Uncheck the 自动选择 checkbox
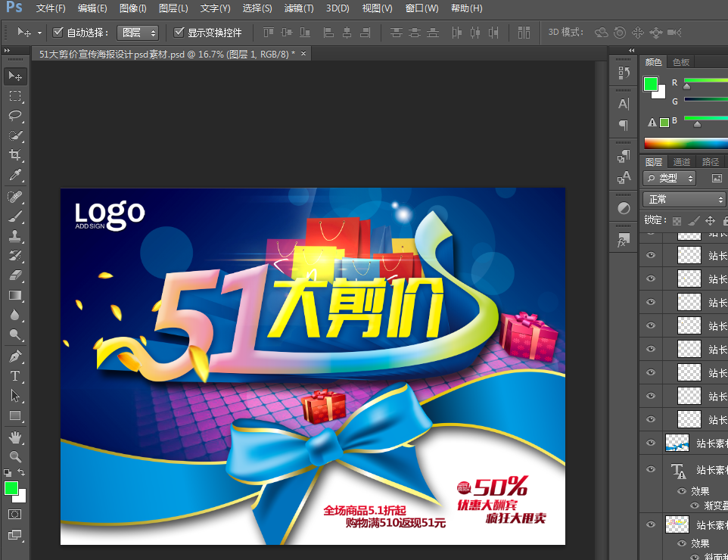 [x=58, y=33]
